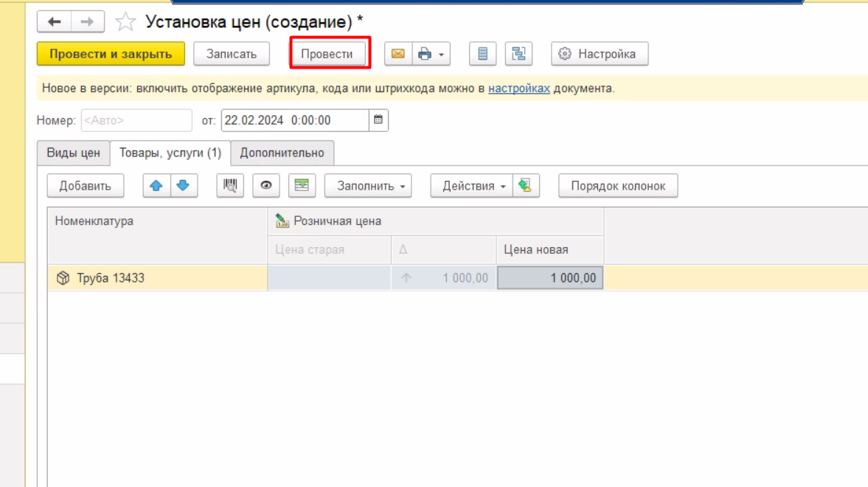
Task: Open the настройках link
Action: pos(518,89)
